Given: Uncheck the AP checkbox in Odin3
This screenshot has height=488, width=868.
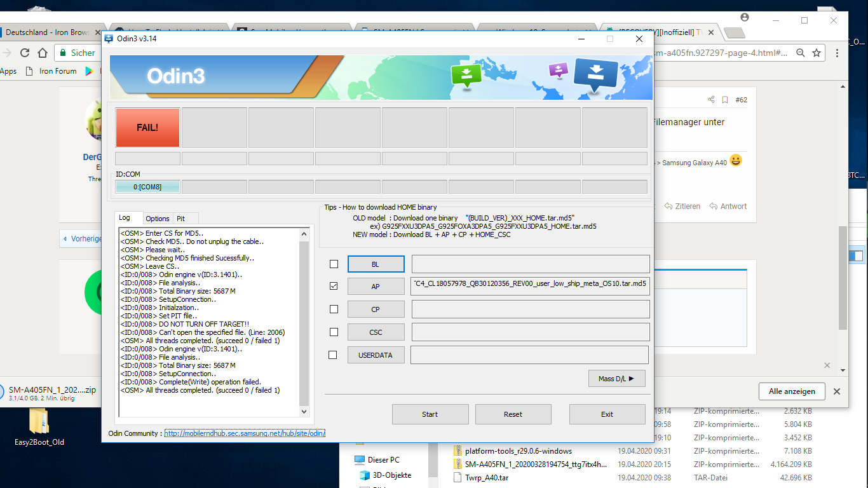Looking at the screenshot, I should click(334, 287).
